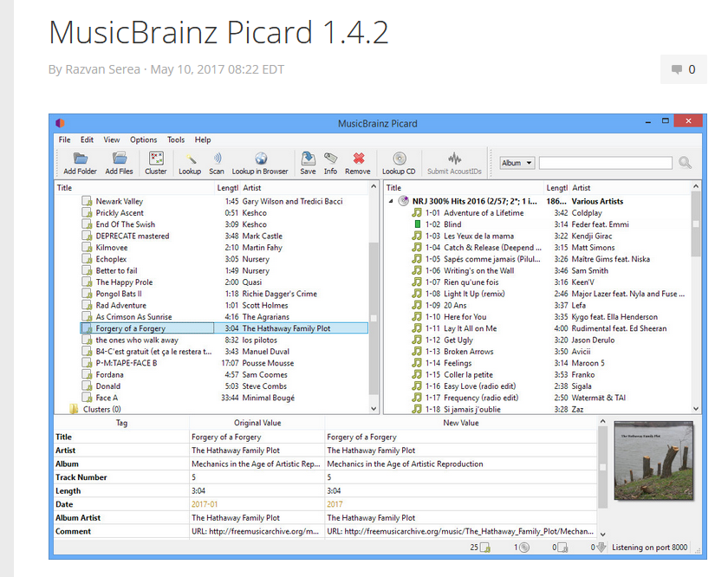
Task: Open Lookup in Browser
Action: (260, 164)
